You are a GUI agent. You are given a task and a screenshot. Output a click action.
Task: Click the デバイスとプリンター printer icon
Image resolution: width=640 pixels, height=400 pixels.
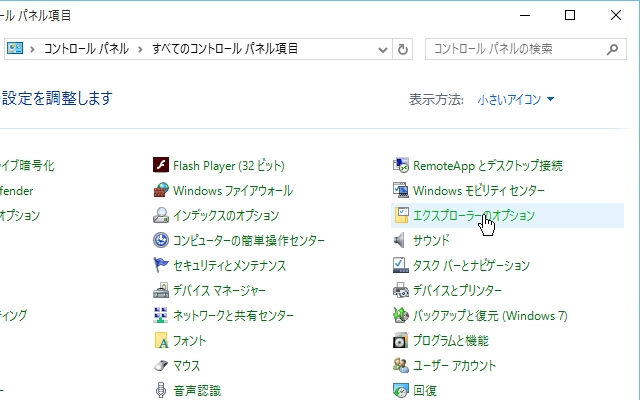[x=400, y=290]
